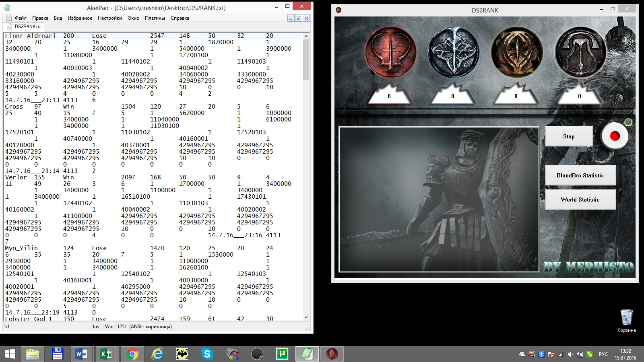Open the dark round app on taskbar

[x=257, y=354]
